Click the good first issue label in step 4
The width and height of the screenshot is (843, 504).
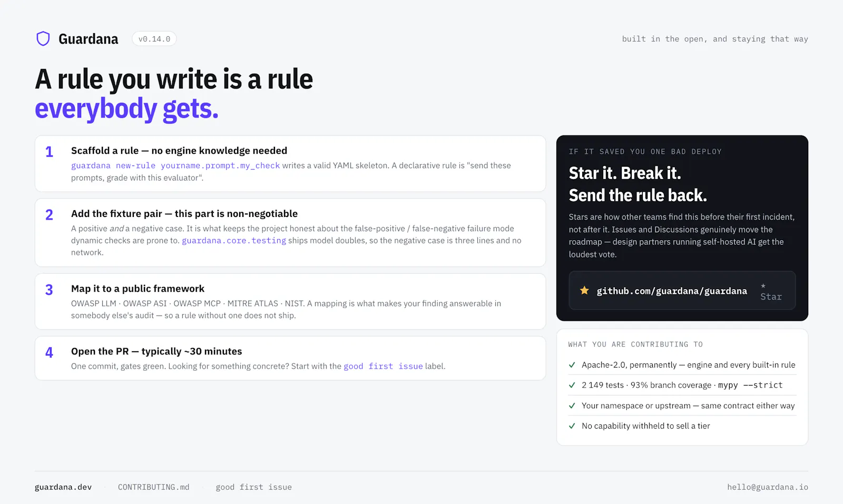pyautogui.click(x=383, y=366)
